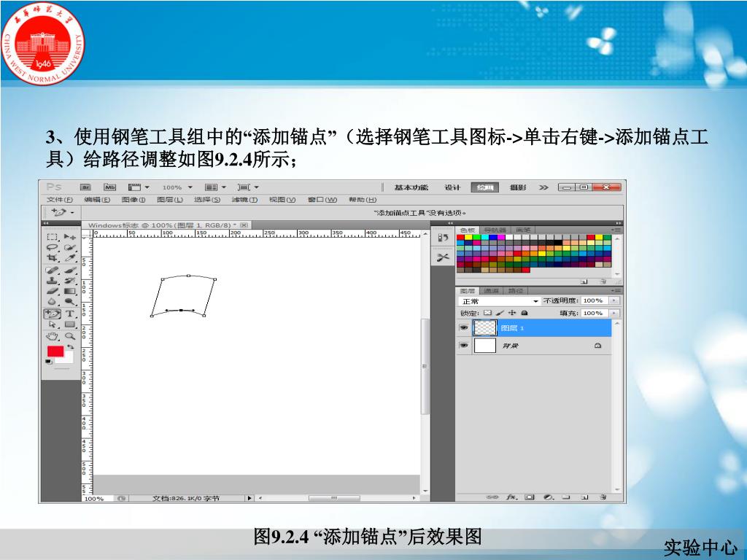Select the History Brush tool

[x=70, y=281]
